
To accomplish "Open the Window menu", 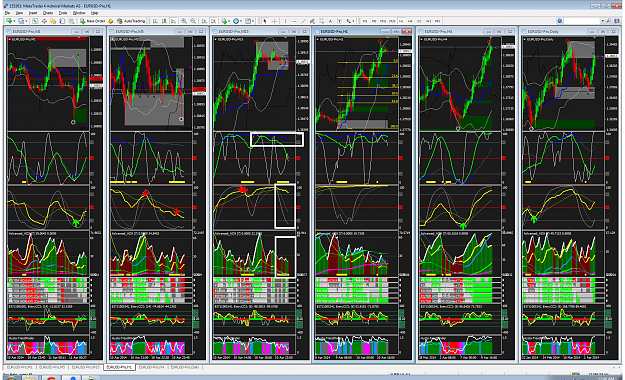I will point(79,13).
